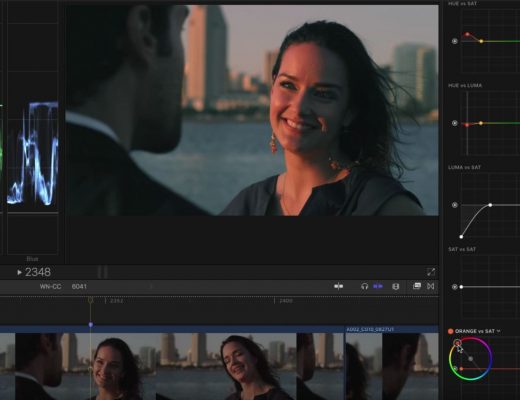Open the transitions browser bowtie icon

coord(431,286)
